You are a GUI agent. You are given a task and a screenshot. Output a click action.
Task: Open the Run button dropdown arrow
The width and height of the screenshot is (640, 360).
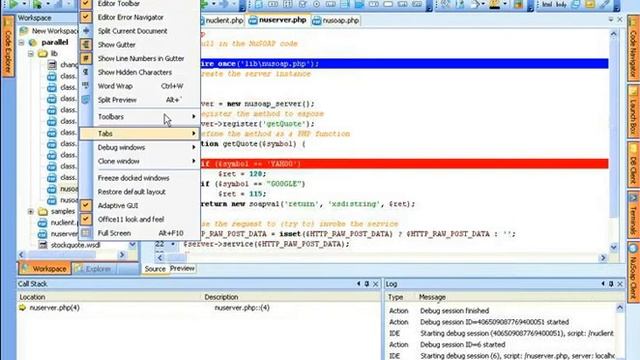[23, 4]
